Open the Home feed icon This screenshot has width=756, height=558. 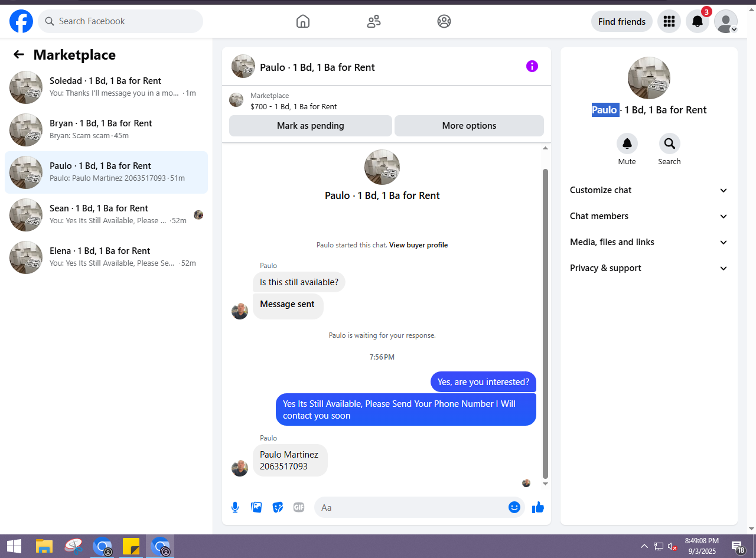(303, 21)
